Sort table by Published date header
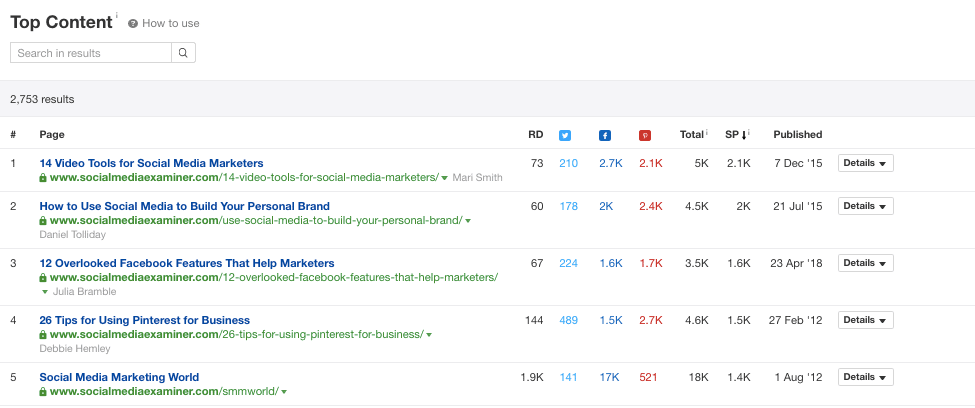 pyautogui.click(x=797, y=135)
